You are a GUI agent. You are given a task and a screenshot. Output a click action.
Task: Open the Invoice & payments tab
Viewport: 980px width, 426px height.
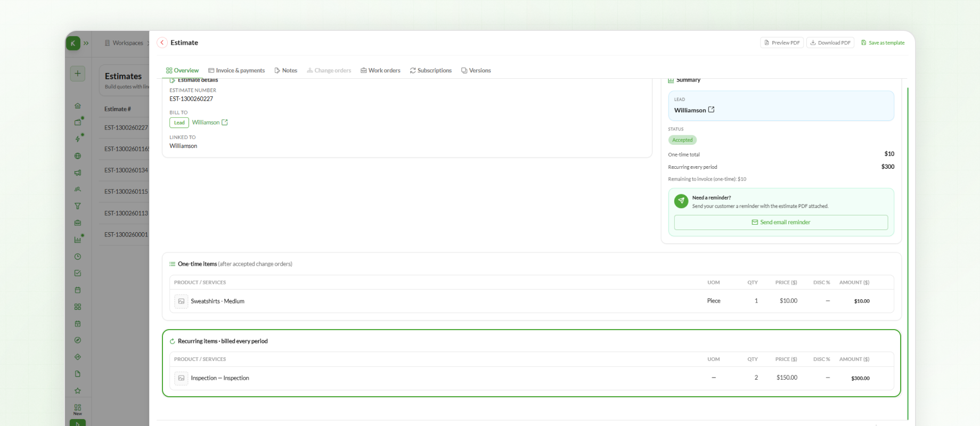(236, 70)
